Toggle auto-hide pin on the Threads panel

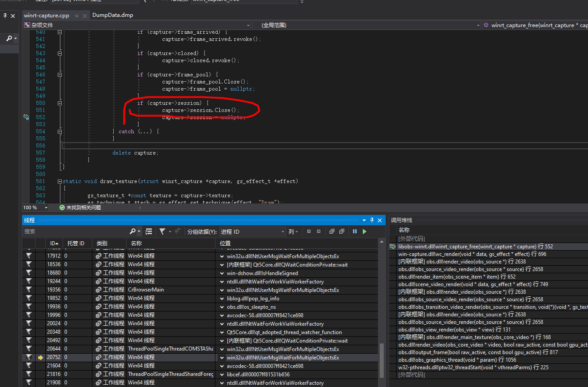pos(372,220)
